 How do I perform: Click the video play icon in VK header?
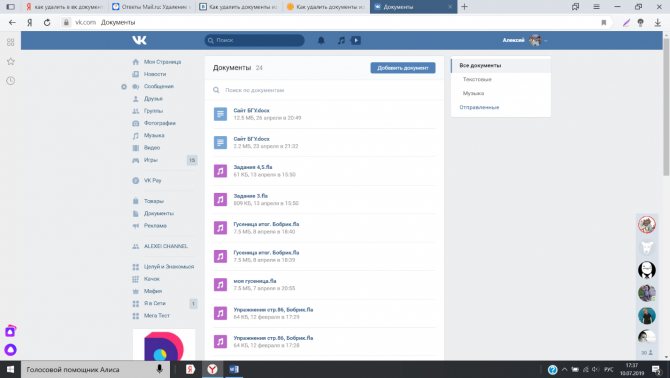[x=356, y=40]
